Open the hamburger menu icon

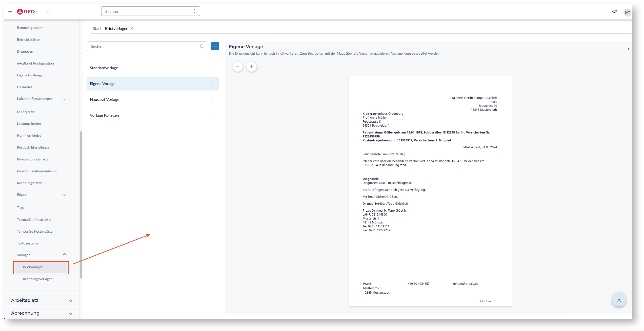10,12
